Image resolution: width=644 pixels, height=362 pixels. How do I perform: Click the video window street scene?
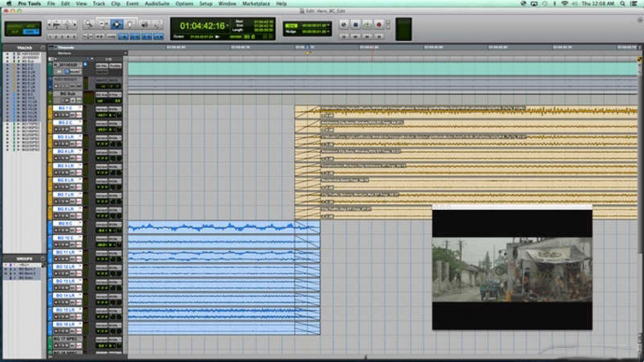click(x=512, y=270)
